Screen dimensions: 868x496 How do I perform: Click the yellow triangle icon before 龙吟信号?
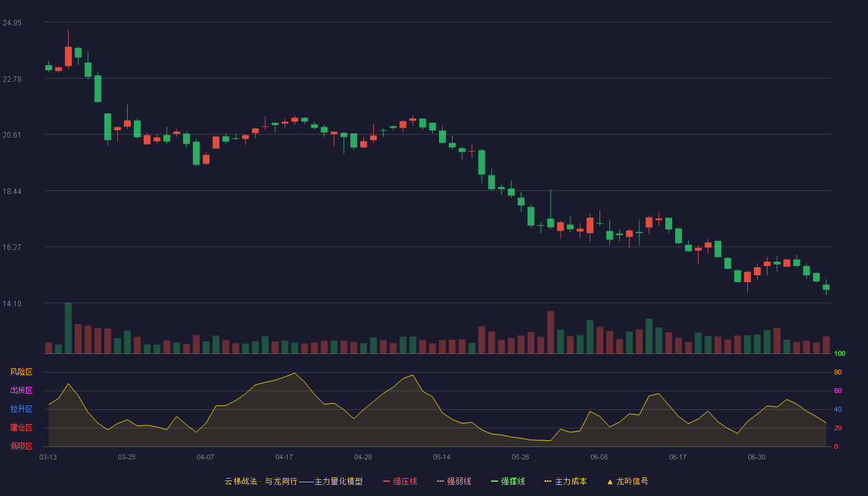pyautogui.click(x=610, y=481)
